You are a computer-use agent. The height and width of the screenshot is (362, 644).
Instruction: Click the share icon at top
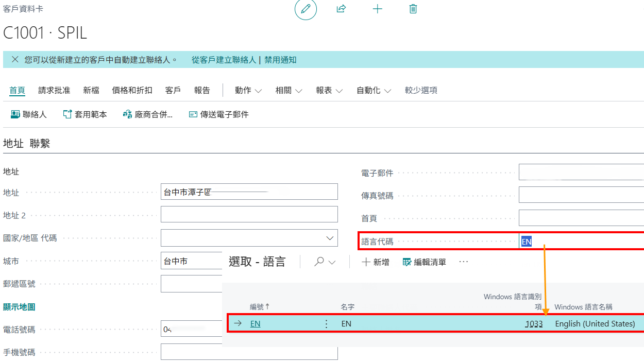(x=341, y=9)
